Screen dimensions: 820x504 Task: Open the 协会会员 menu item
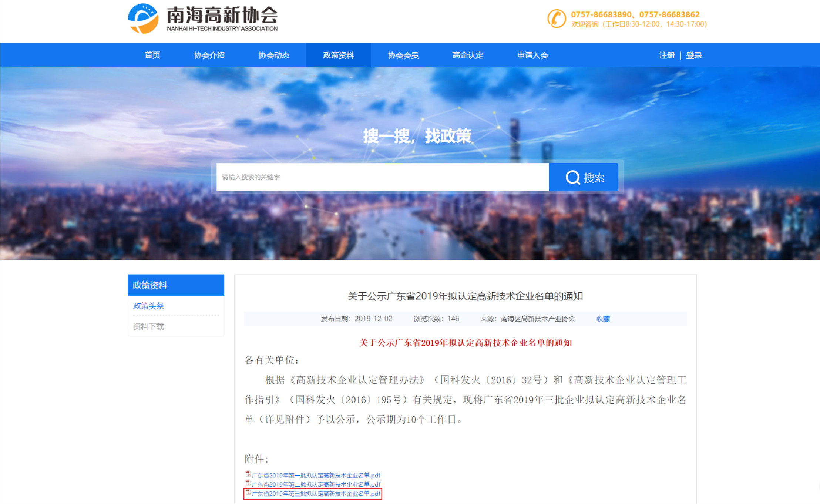[403, 55]
